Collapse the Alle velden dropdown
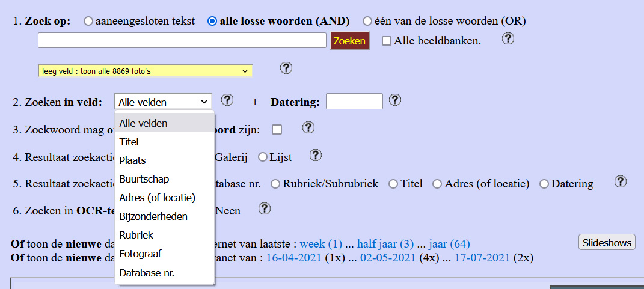The image size is (644, 289). click(x=163, y=102)
